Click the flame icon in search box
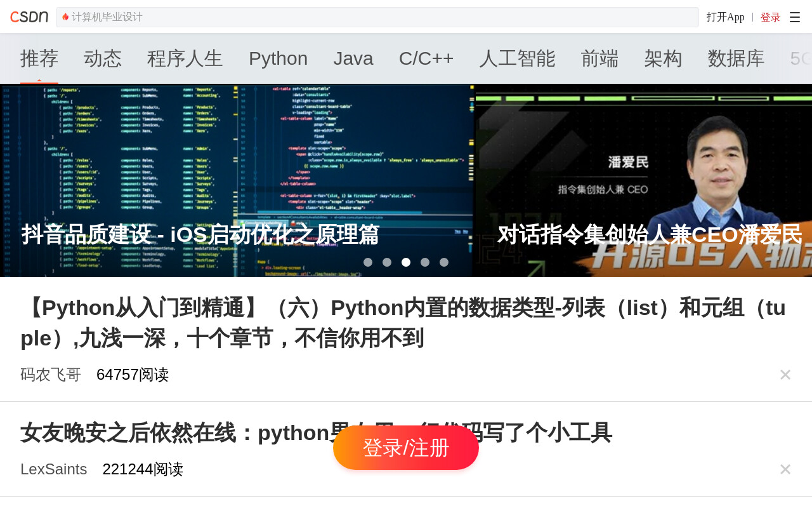The image size is (812, 508). 65,17
